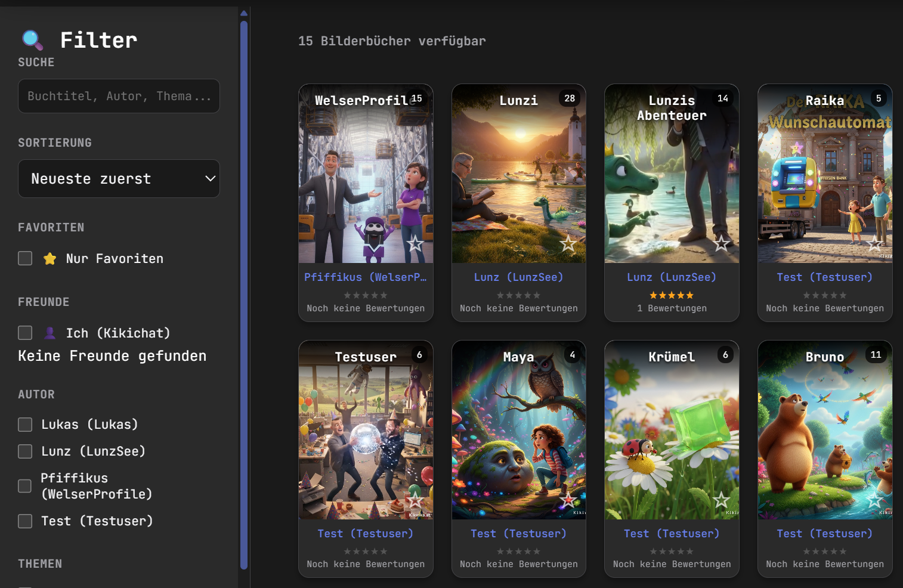The width and height of the screenshot is (903, 588).
Task: Click the star icon on Bruno cover
Action: (874, 500)
